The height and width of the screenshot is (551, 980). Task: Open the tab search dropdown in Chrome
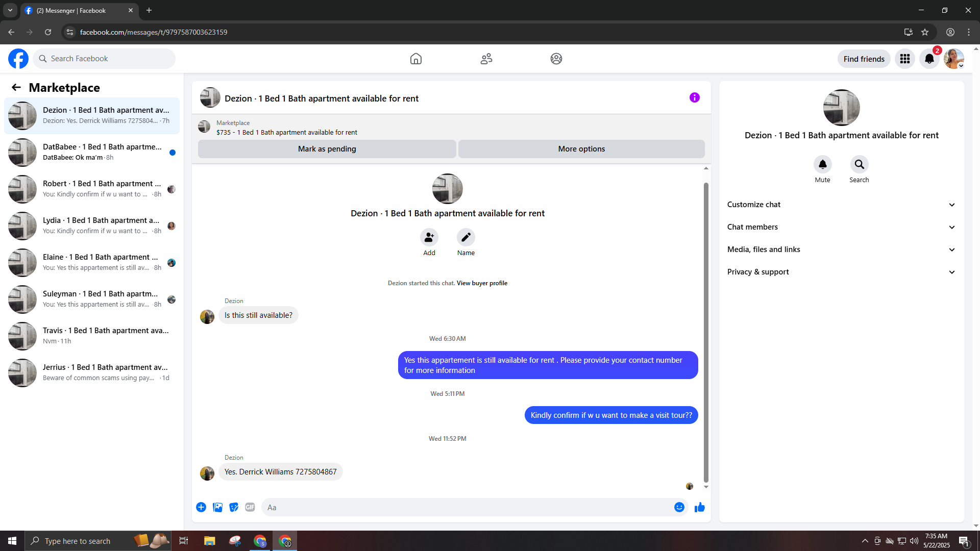tap(10, 10)
